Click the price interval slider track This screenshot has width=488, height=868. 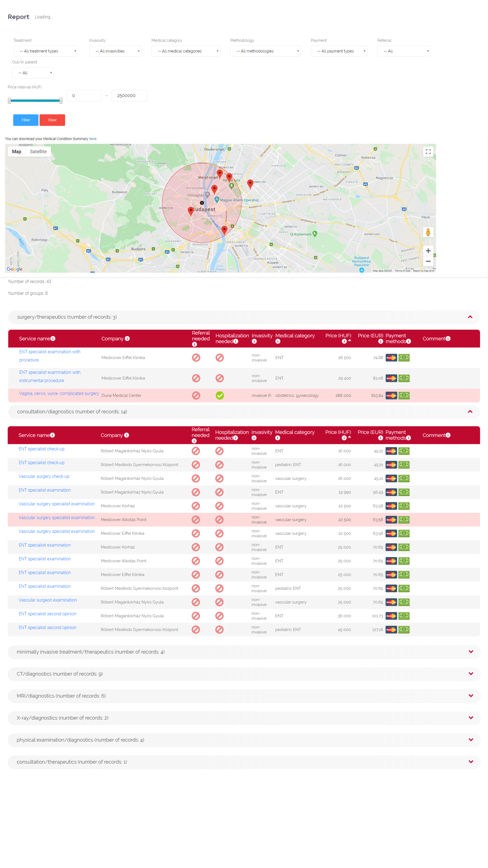pyautogui.click(x=35, y=100)
